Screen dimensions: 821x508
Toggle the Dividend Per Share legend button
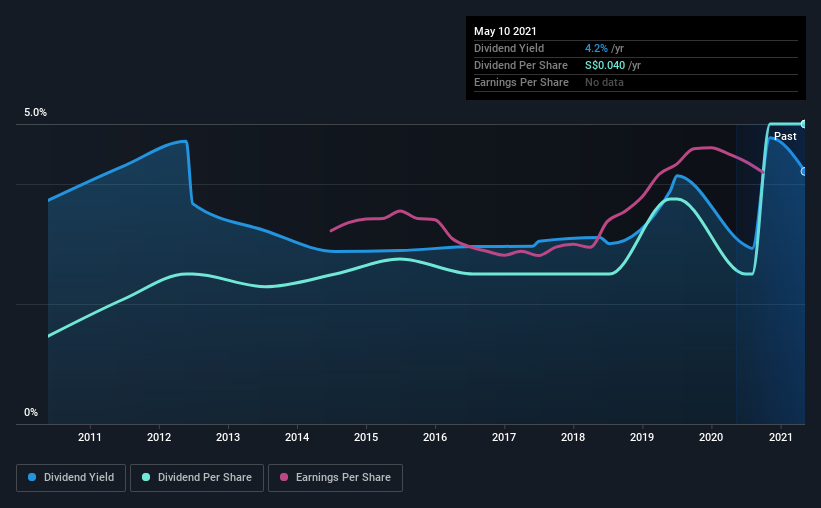(197, 478)
